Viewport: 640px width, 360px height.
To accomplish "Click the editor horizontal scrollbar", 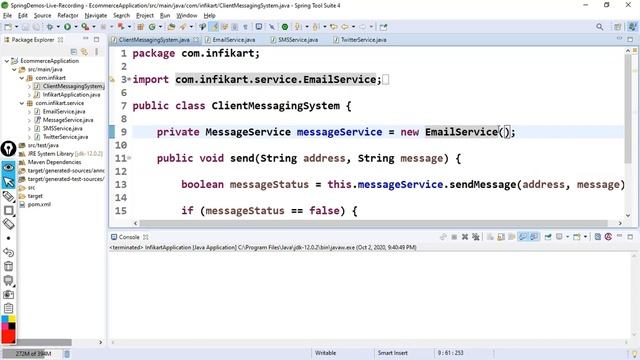I will tap(373, 223).
